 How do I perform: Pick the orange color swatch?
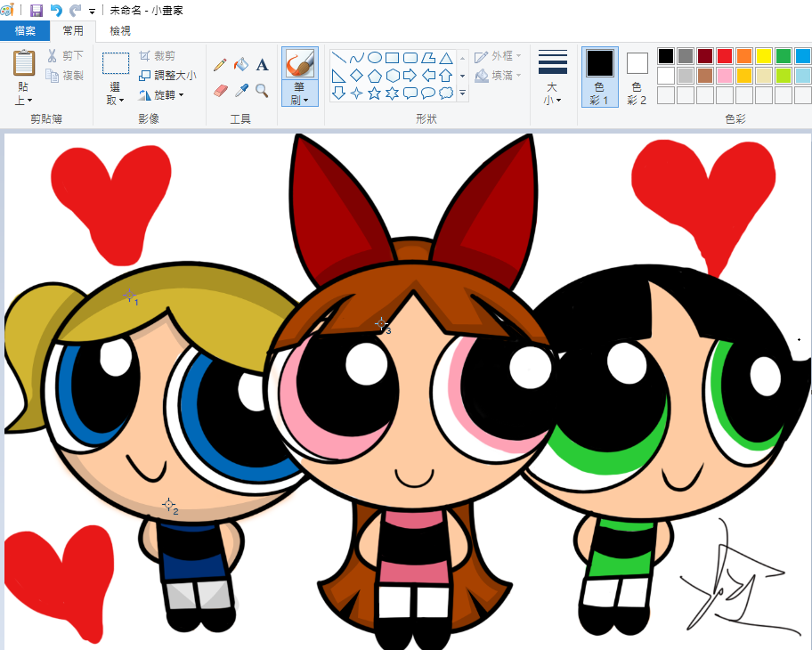(744, 56)
